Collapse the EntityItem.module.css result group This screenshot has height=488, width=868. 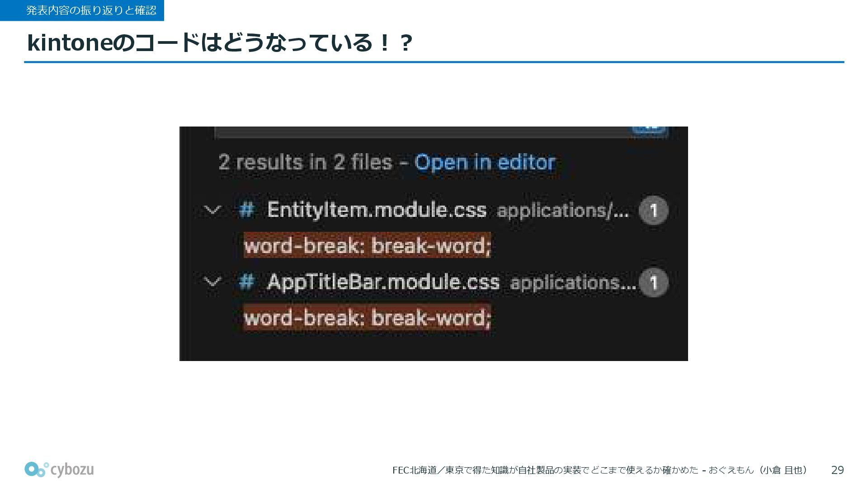click(x=212, y=210)
